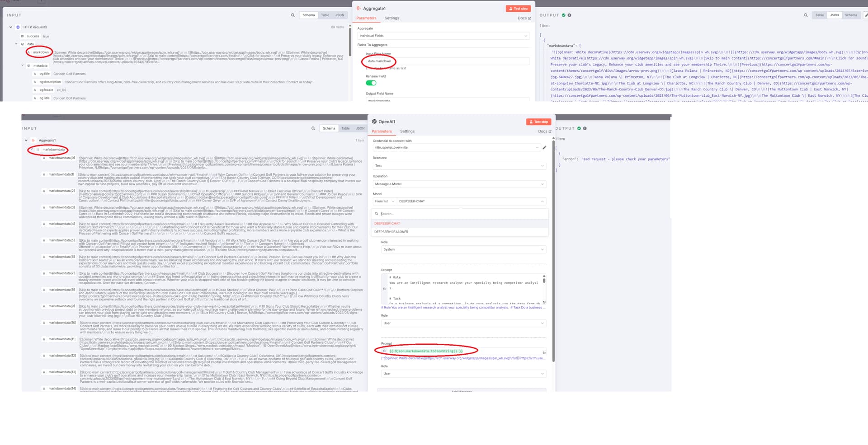This screenshot has width=868, height=445.
Task: Open the Aggregate dropdown showing Individual Fields
Action: coord(443,36)
